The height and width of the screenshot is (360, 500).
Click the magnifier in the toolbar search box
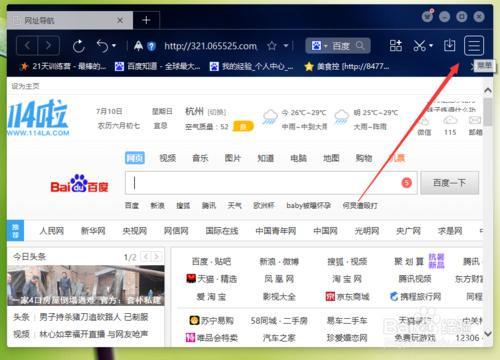(360, 45)
